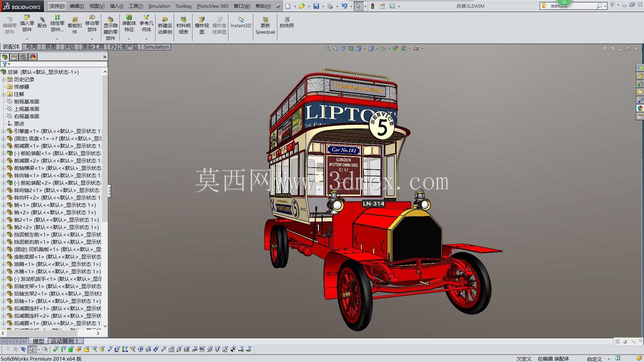Open Appearances color ball in right task pane

tap(640, 108)
